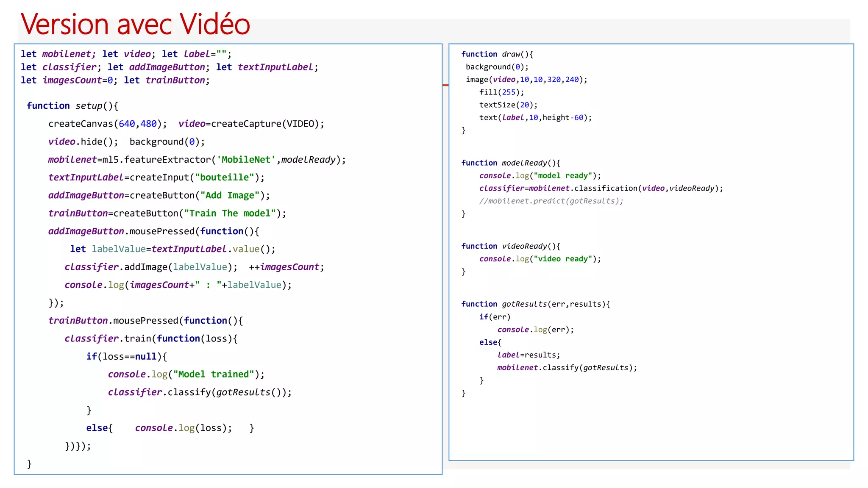Click the console.log(imagesCount+" : "+labelValue) line

tap(178, 285)
